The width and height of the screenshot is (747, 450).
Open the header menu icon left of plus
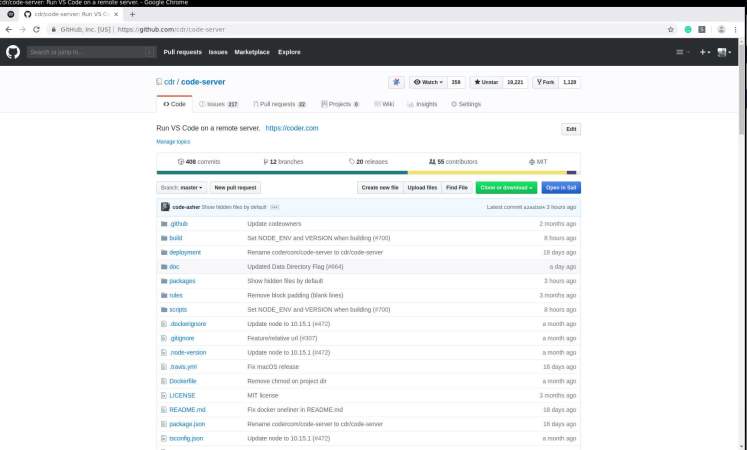click(682, 52)
